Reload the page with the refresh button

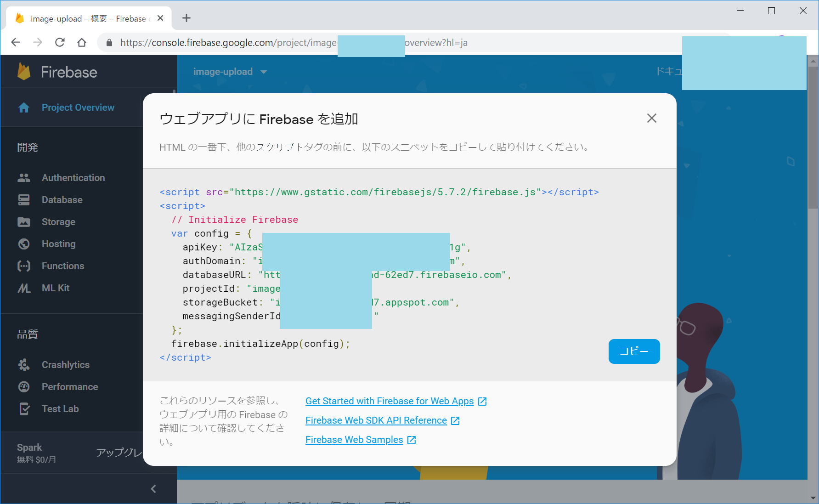(x=60, y=43)
